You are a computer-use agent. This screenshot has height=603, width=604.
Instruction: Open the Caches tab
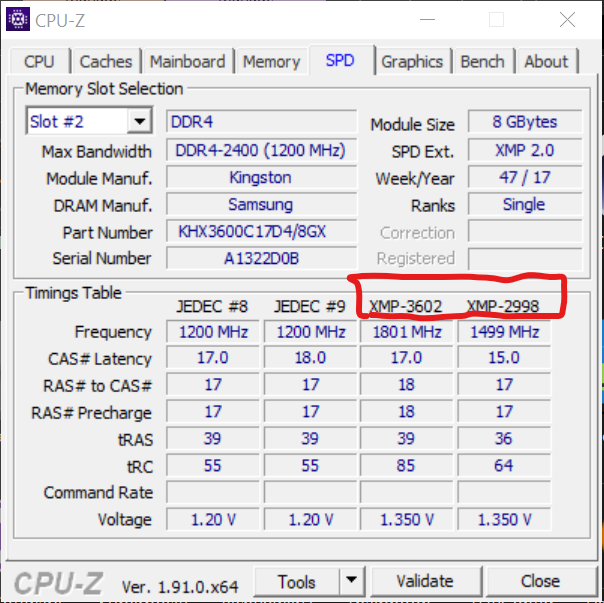[x=106, y=62]
